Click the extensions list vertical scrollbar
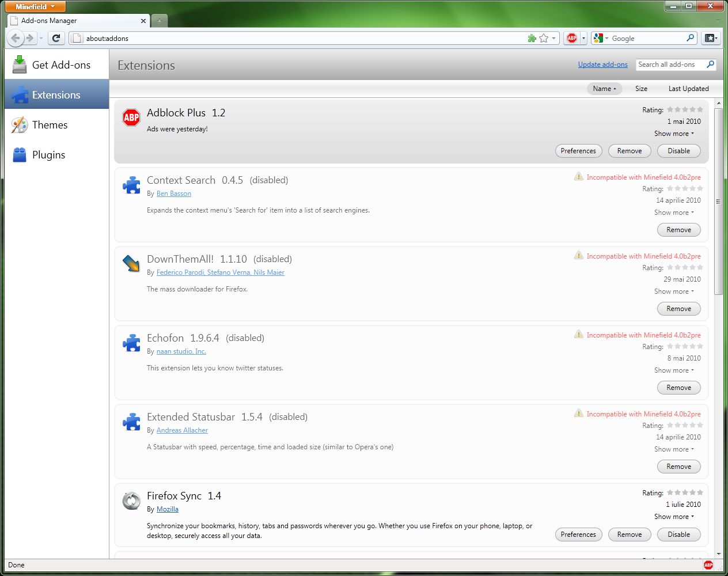This screenshot has height=576, width=728. [718, 202]
